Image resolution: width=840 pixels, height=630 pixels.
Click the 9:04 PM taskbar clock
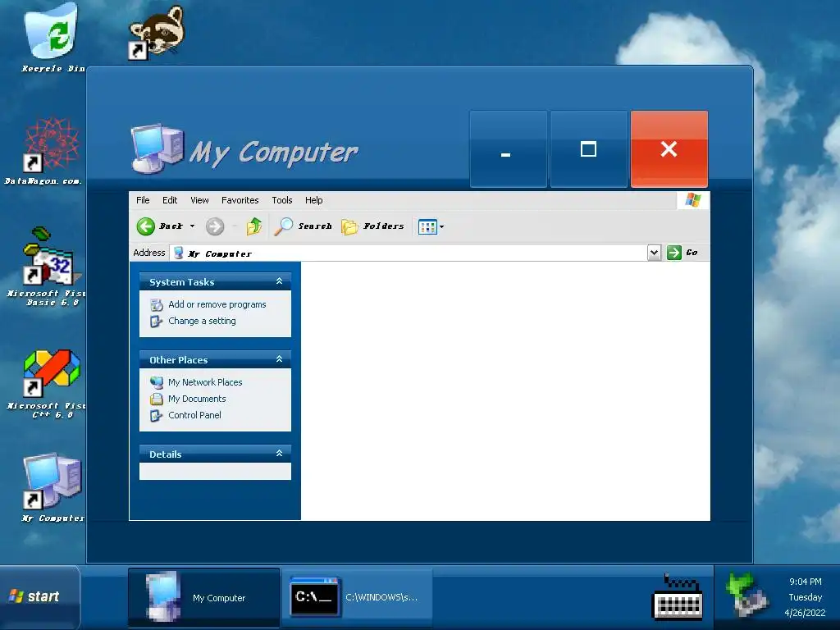pos(806,582)
